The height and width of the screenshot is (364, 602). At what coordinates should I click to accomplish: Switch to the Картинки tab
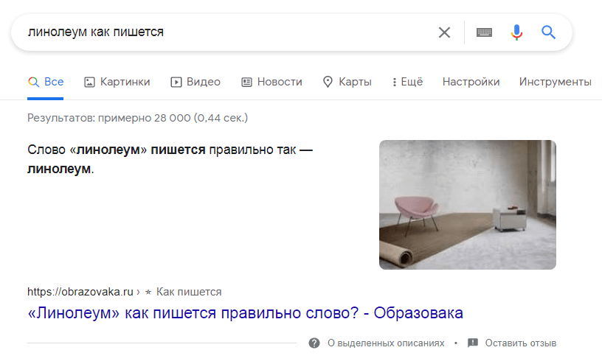(117, 82)
